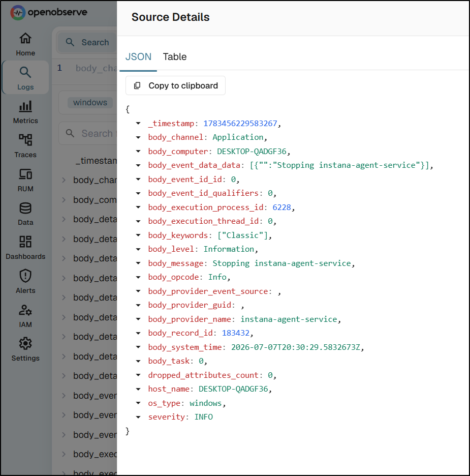Open dropdown arrow for host_name field
Viewport: 470px width, 476px height.
coord(138,389)
